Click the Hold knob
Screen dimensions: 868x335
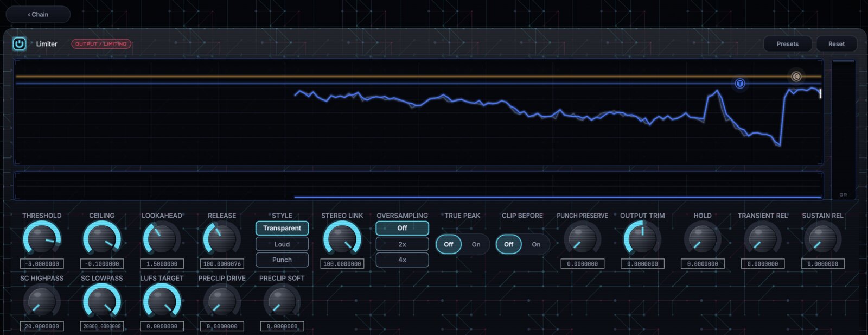[703, 239]
